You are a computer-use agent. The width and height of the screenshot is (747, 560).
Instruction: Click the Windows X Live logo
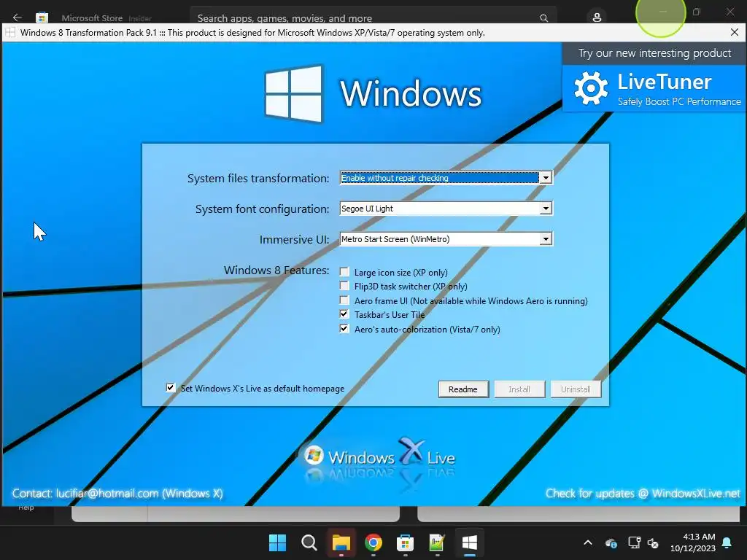379,457
